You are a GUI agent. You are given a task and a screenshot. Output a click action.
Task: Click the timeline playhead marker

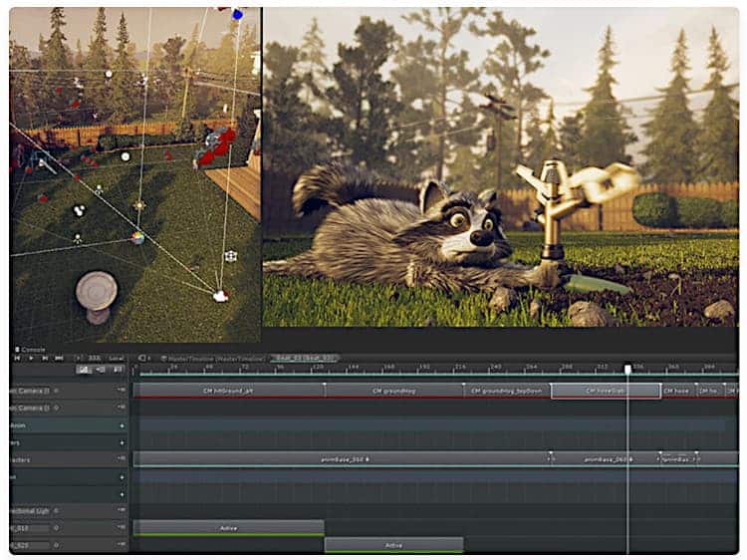point(627,369)
